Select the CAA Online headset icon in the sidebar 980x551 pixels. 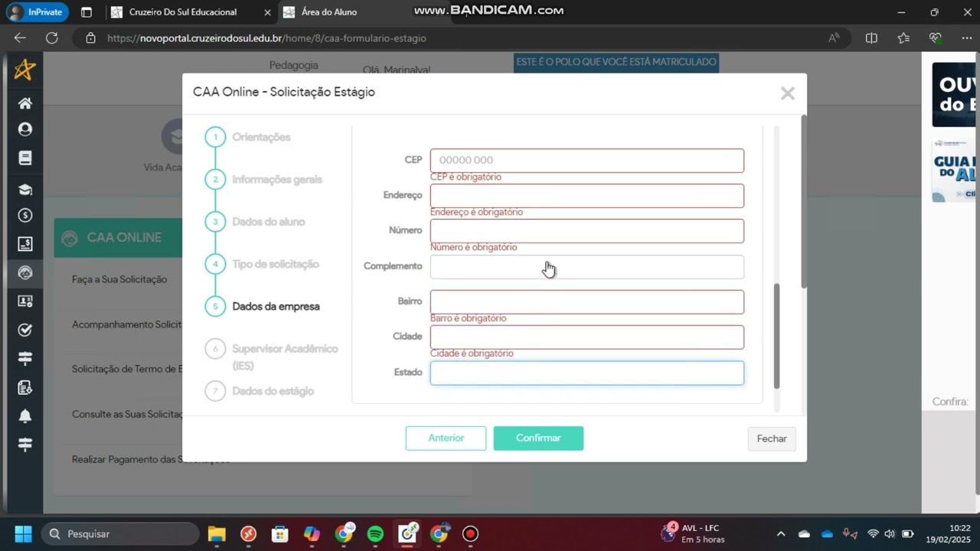(25, 272)
